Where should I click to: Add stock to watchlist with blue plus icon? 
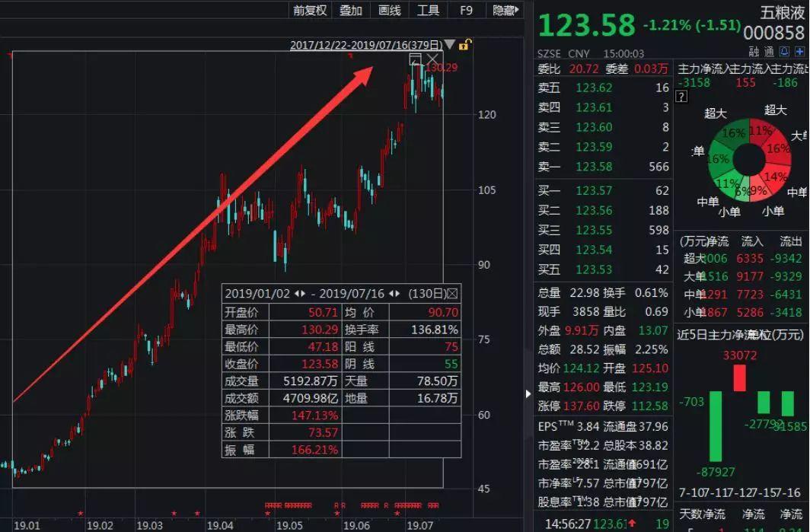coord(799,51)
